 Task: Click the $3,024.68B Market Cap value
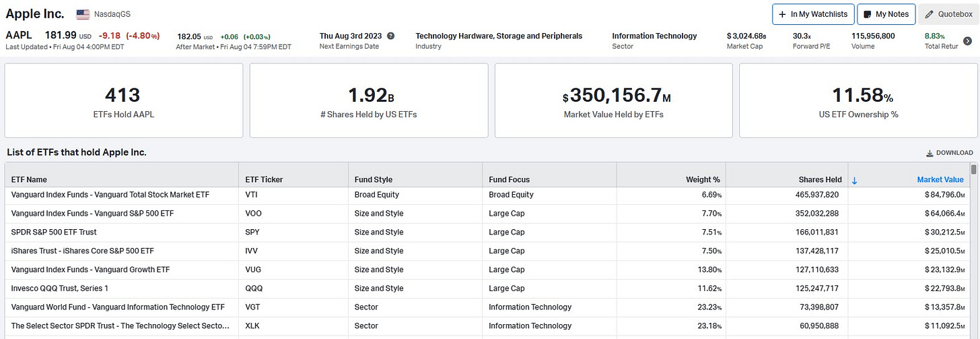746,36
